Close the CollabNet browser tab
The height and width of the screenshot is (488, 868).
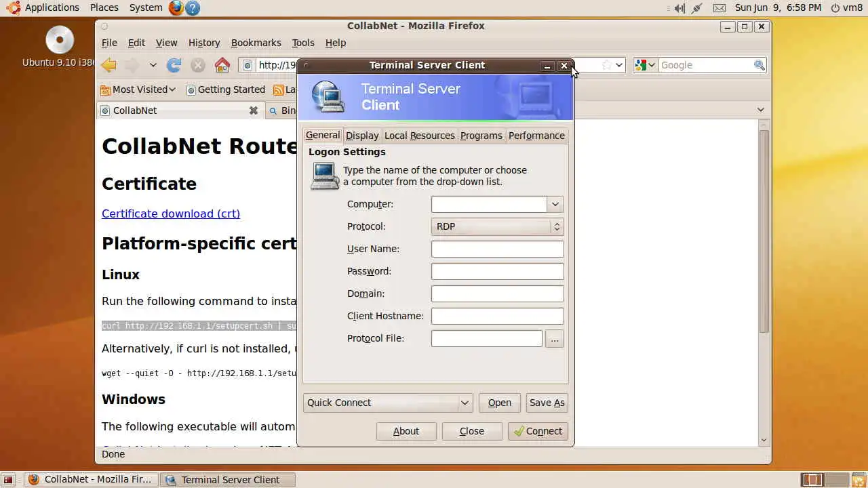pyautogui.click(x=254, y=110)
